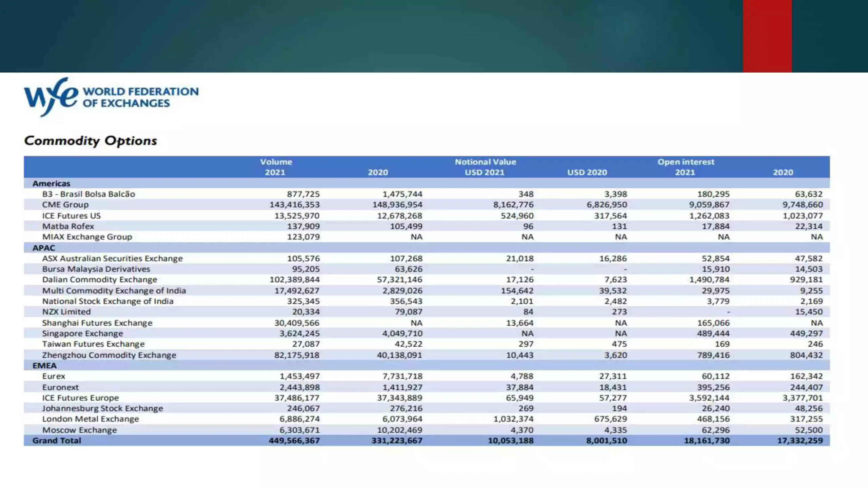The width and height of the screenshot is (868, 488).
Task: Select Moscow Exchange 2020 volume 10,202,469
Action: point(400,430)
